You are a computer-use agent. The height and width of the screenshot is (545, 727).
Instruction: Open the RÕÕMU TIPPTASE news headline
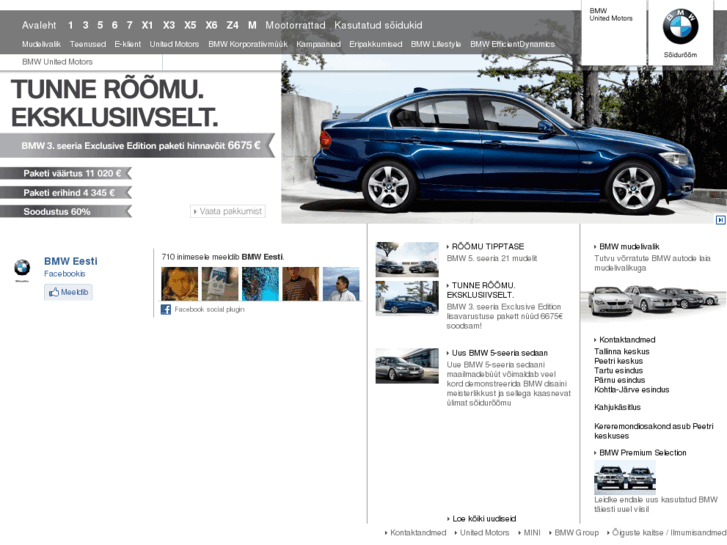coord(488,246)
